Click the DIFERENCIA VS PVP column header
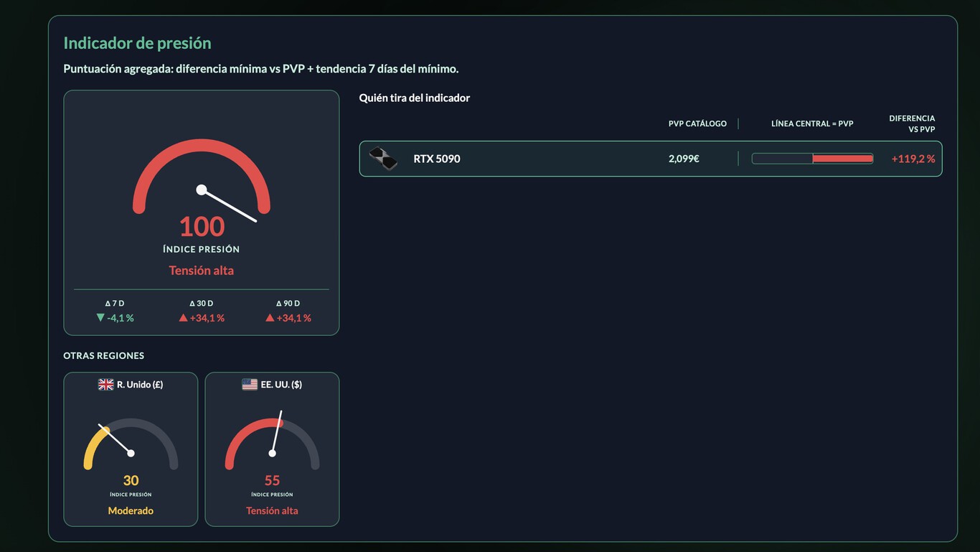Image resolution: width=980 pixels, height=552 pixels. pyautogui.click(x=912, y=123)
